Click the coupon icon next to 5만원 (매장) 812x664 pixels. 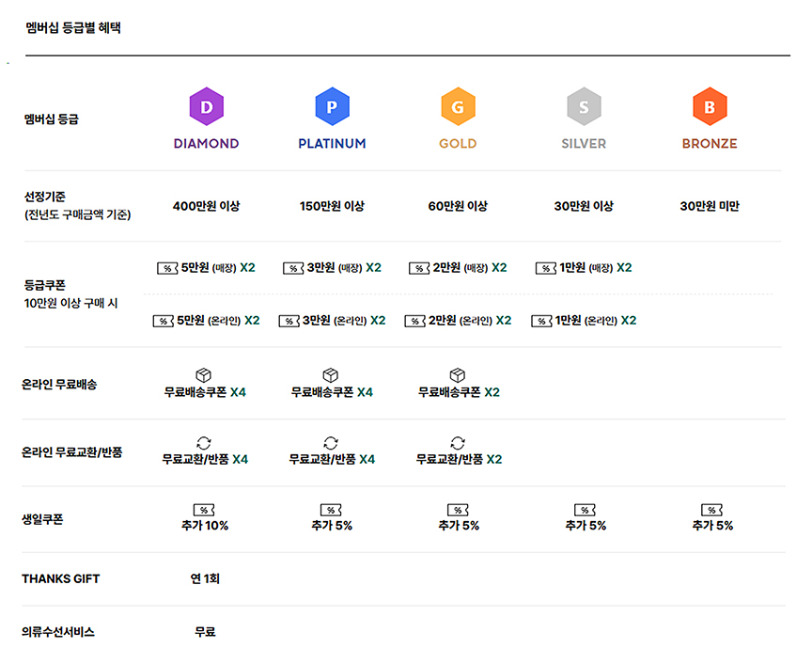(167, 268)
